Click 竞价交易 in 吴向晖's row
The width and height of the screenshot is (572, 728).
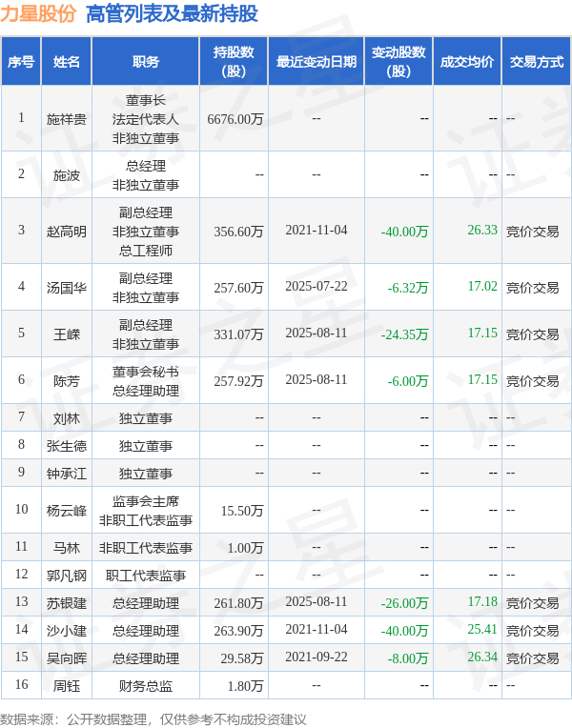[533, 658]
